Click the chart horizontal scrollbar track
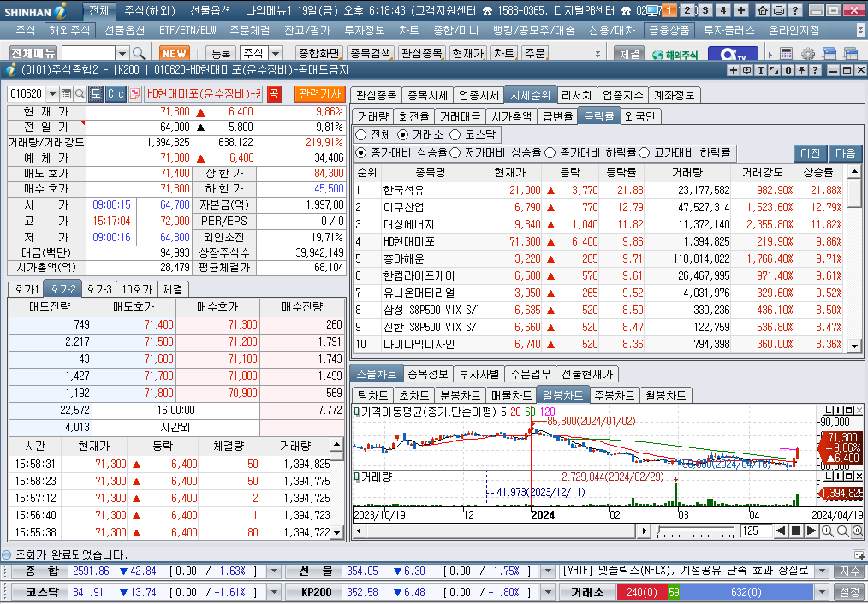Image resolution: width=868 pixels, height=604 pixels. point(501,531)
